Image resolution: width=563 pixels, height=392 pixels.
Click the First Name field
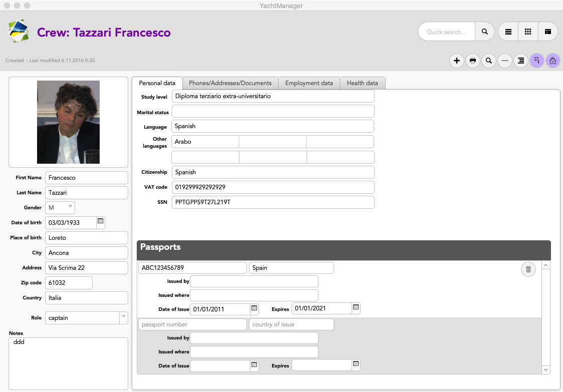tap(87, 178)
